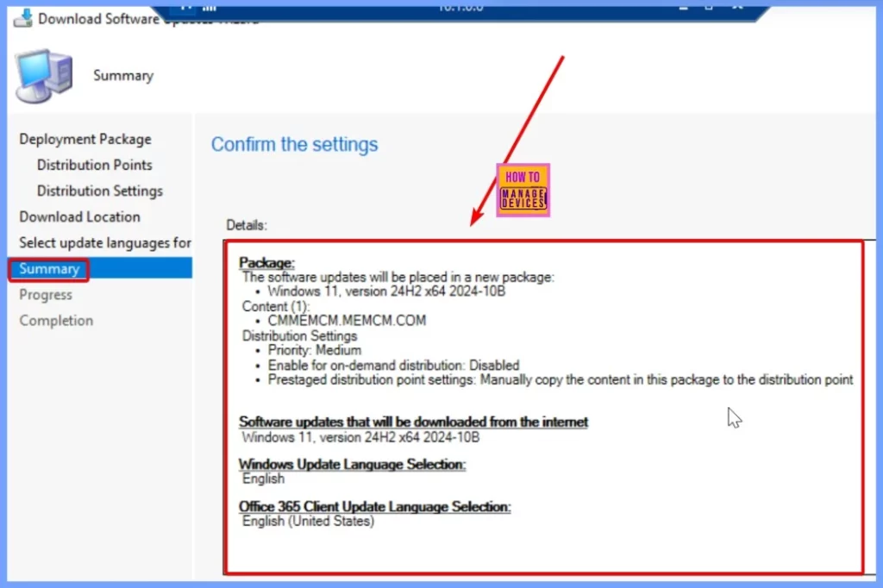The image size is (883, 588).
Task: Open the Deployment Package wizard step
Action: pyautogui.click(x=85, y=139)
